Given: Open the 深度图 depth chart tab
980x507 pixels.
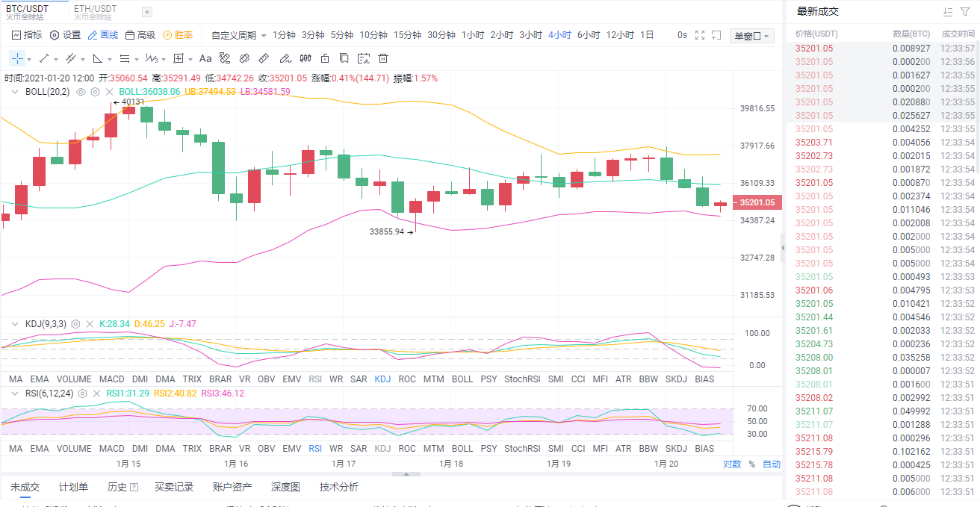Looking at the screenshot, I should point(284,487).
